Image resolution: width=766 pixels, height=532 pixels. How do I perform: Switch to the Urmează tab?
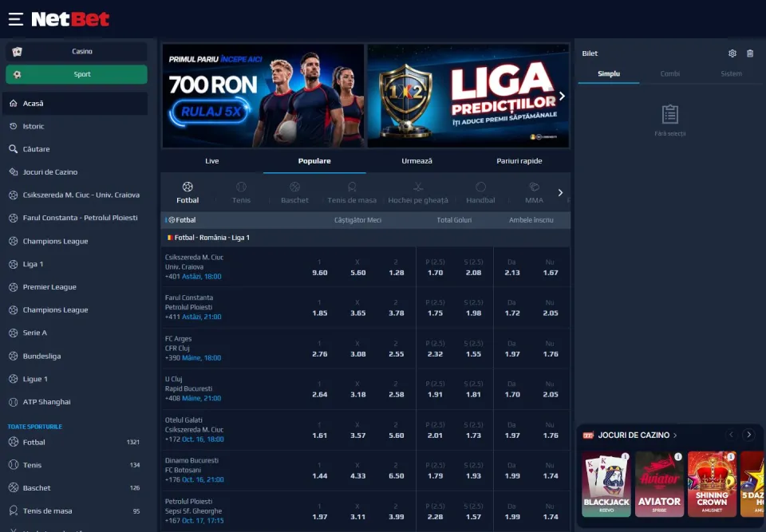[x=417, y=161]
